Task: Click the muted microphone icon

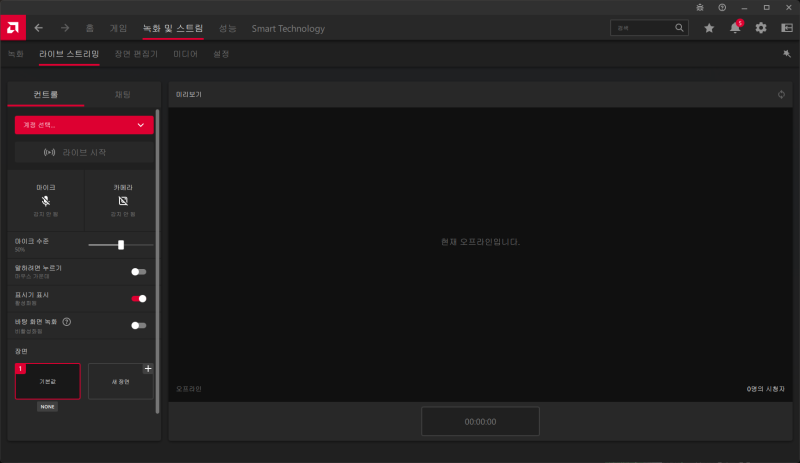Action: tap(46, 201)
